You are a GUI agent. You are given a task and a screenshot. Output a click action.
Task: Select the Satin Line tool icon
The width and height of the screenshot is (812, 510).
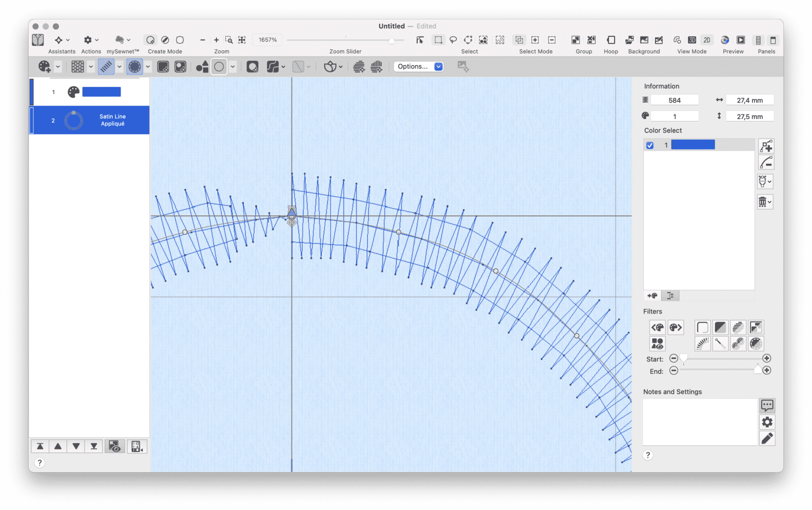106,67
